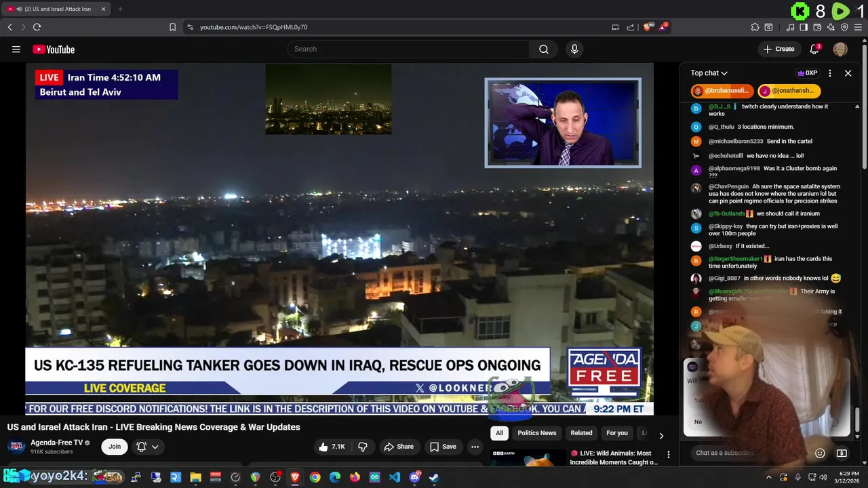
Task: Show more category chips with right arrow
Action: click(661, 435)
